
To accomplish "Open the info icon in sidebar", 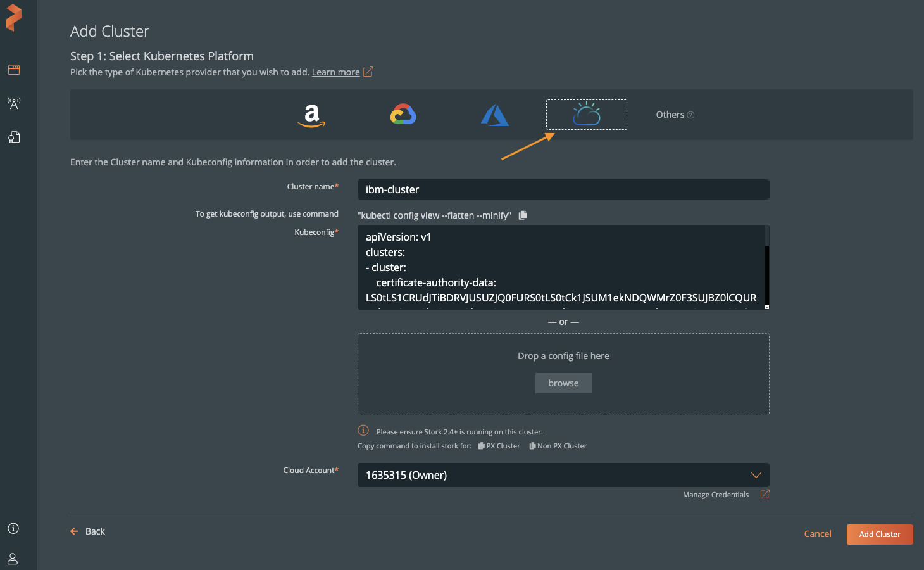I will 13,528.
